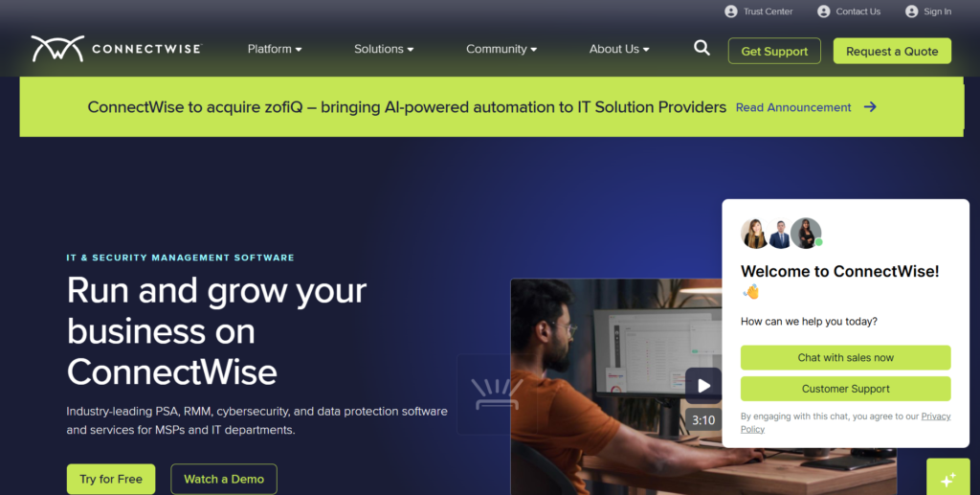This screenshot has width=980, height=495.
Task: Click Watch a Demo button
Action: (x=224, y=480)
